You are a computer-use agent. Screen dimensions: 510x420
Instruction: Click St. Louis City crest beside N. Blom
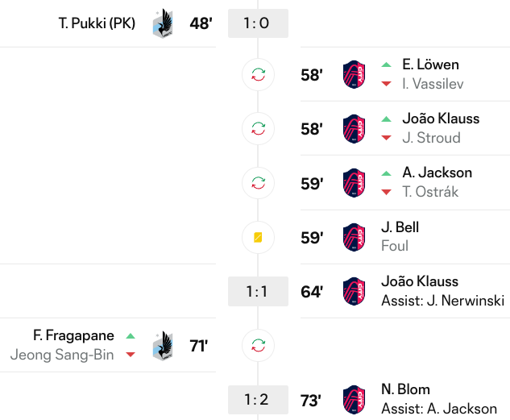pyautogui.click(x=354, y=399)
